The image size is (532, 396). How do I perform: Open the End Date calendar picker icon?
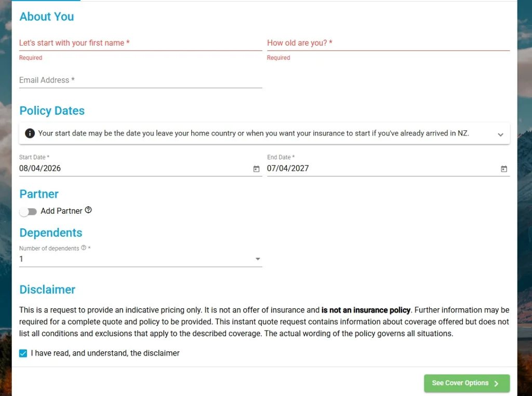pos(503,169)
